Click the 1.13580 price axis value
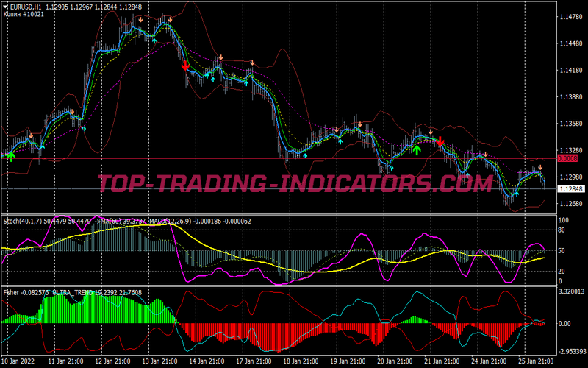The width and height of the screenshot is (588, 368). 570,124
